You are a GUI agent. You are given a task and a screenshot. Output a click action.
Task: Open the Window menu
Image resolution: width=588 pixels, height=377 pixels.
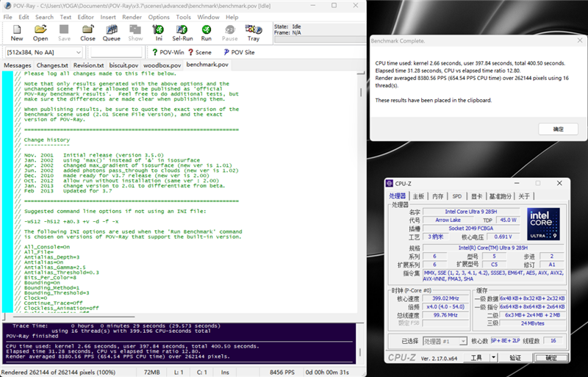[208, 17]
